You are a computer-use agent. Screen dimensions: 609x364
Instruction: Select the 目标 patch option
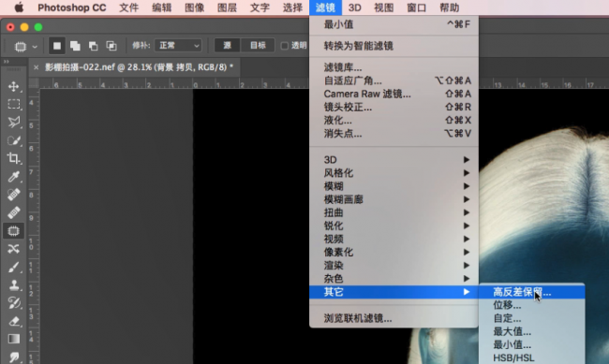(x=258, y=46)
